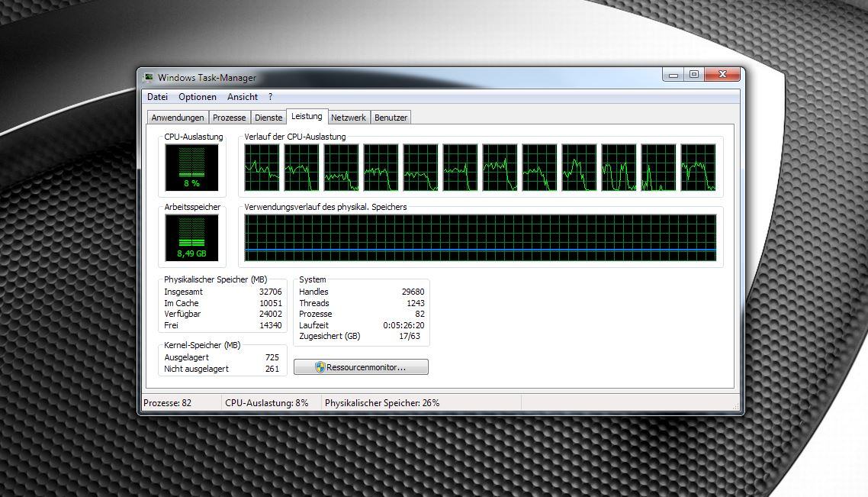This screenshot has height=497, width=868.
Task: Click the Handles value 29680
Action: pyautogui.click(x=413, y=292)
